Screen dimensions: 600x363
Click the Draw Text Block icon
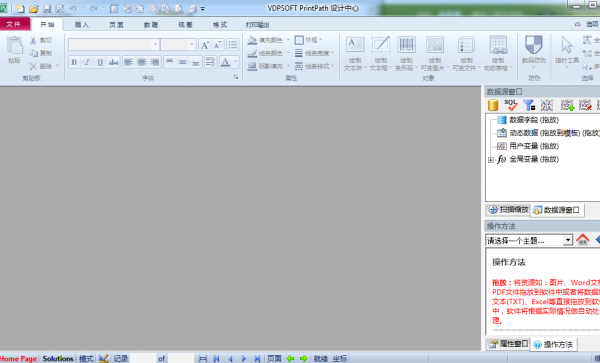pos(355,44)
